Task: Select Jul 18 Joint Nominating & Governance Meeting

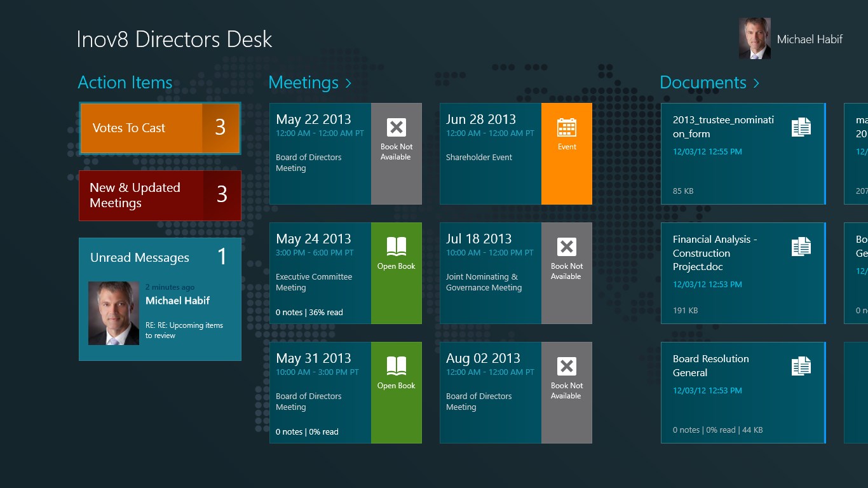Action: pyautogui.click(x=490, y=273)
